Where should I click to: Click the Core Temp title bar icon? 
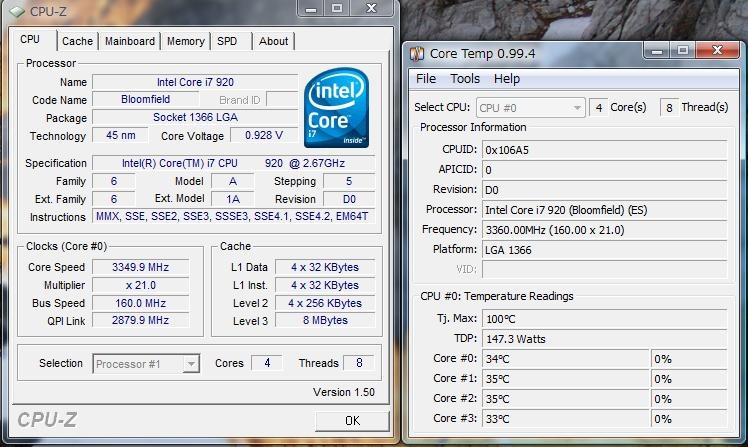(417, 54)
